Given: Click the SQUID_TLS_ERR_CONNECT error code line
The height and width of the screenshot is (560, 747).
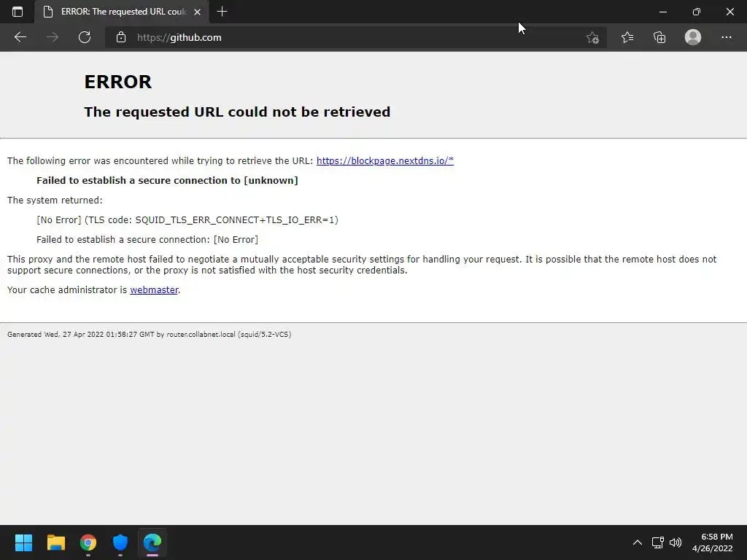Looking at the screenshot, I should pyautogui.click(x=187, y=220).
